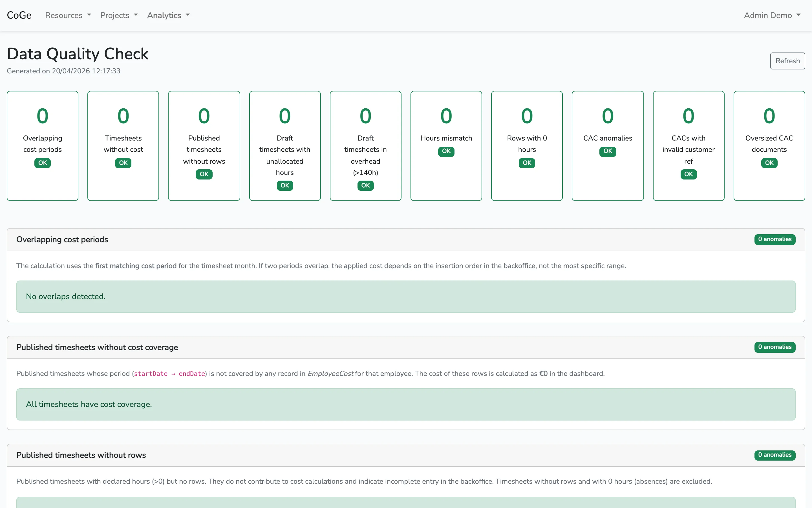This screenshot has width=812, height=508.
Task: Click the Data Quality Check page title
Action: click(x=78, y=54)
